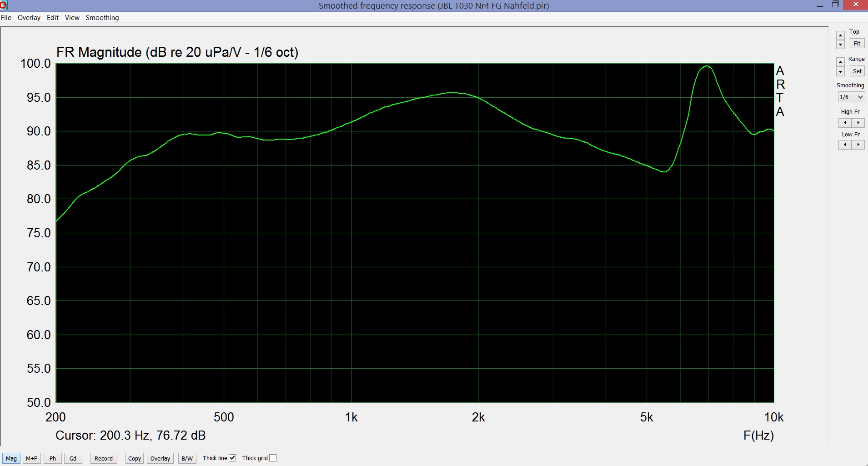The image size is (868, 466).
Task: Click the Fit button
Action: click(857, 44)
